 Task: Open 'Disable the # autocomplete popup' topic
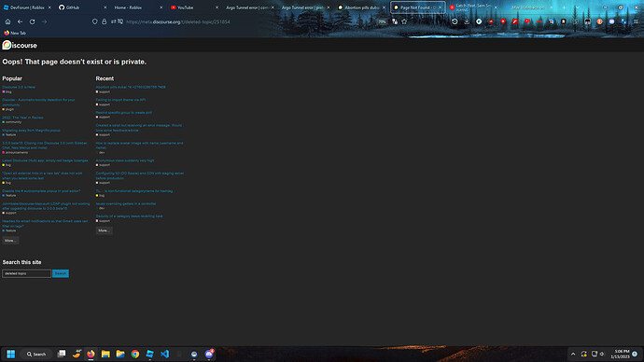click(41, 191)
